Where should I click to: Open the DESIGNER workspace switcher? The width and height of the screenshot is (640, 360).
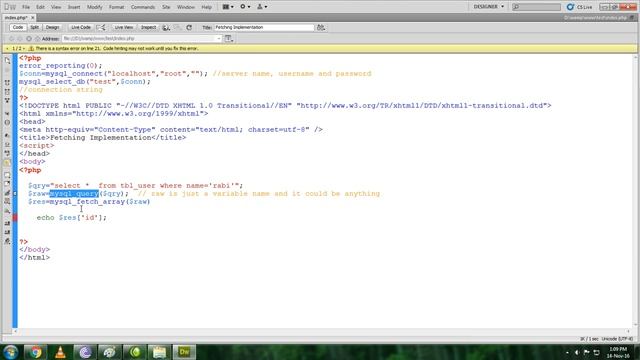489,7
